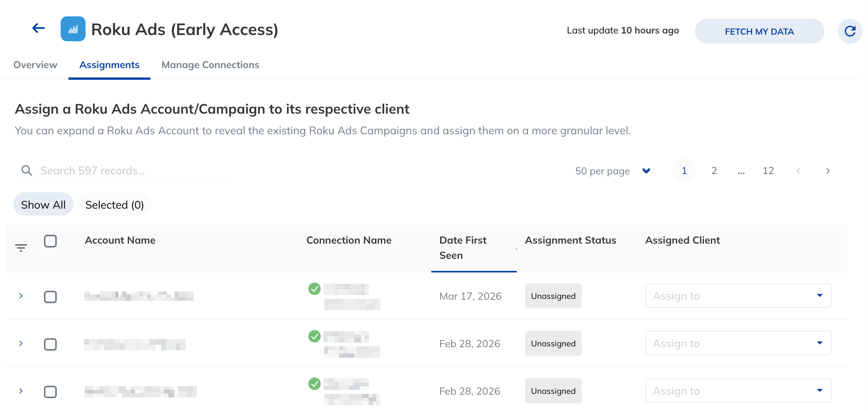Click the pagination ellipsis
Viewport: 868px width, 411px height.
click(741, 171)
